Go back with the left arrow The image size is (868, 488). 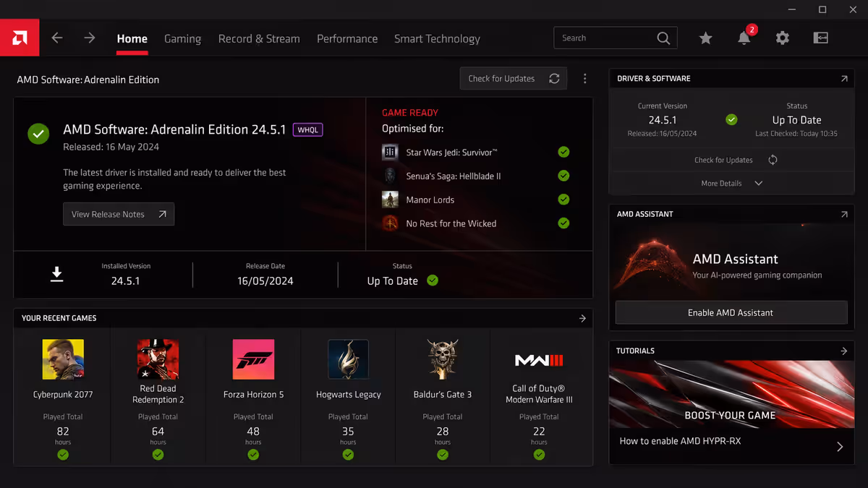57,38
